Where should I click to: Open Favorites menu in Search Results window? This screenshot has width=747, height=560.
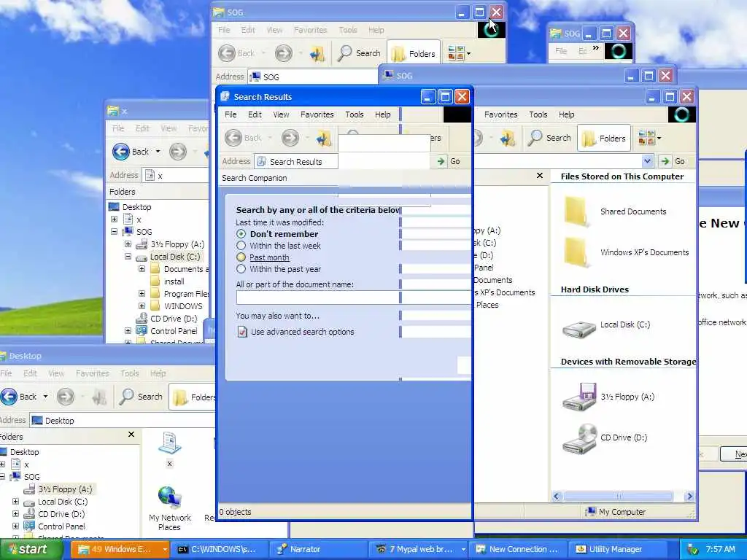tap(317, 114)
